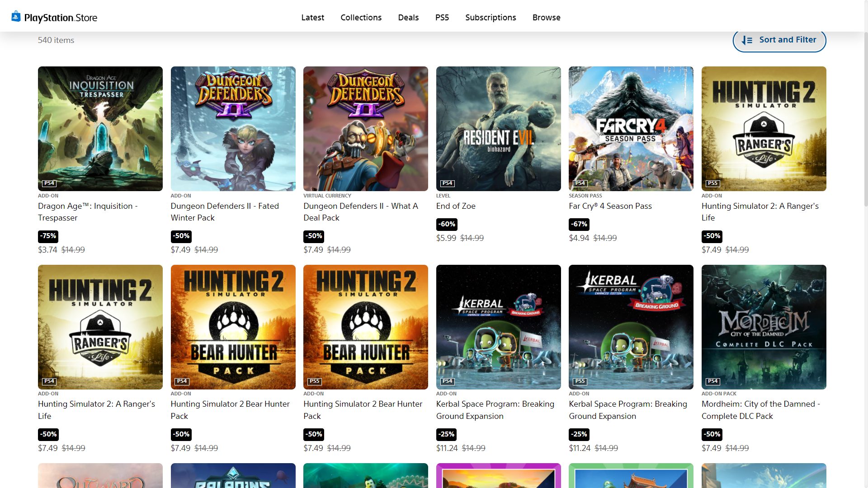Select the Browse navigation item
This screenshot has width=868, height=488.
click(546, 18)
